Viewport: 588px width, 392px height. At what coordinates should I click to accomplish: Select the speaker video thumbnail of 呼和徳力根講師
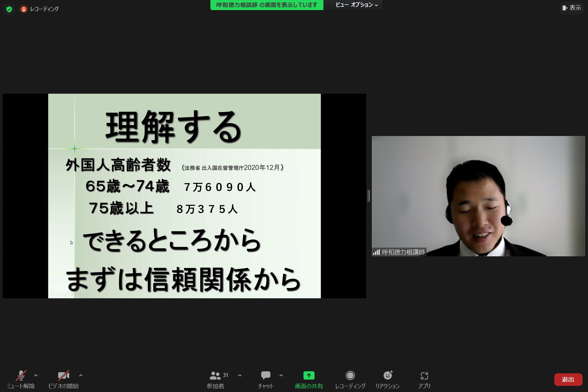[478, 196]
